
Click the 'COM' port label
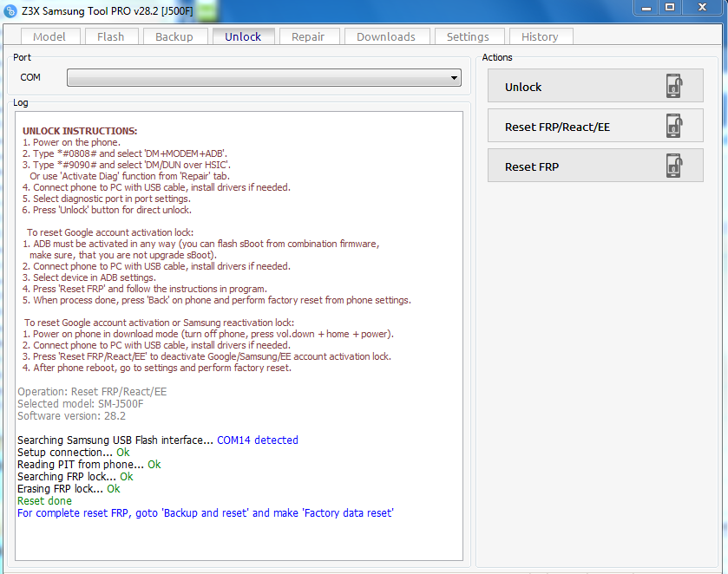(30, 77)
